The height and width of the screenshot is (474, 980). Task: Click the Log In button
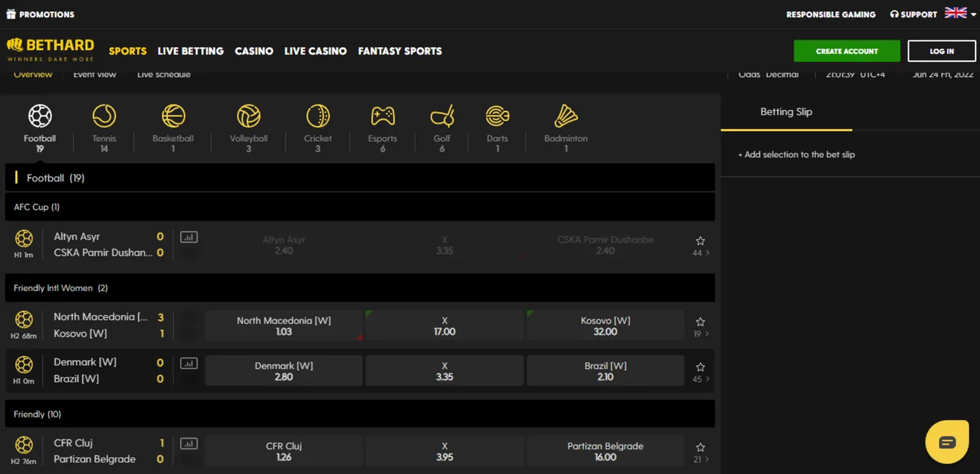[x=941, y=51]
